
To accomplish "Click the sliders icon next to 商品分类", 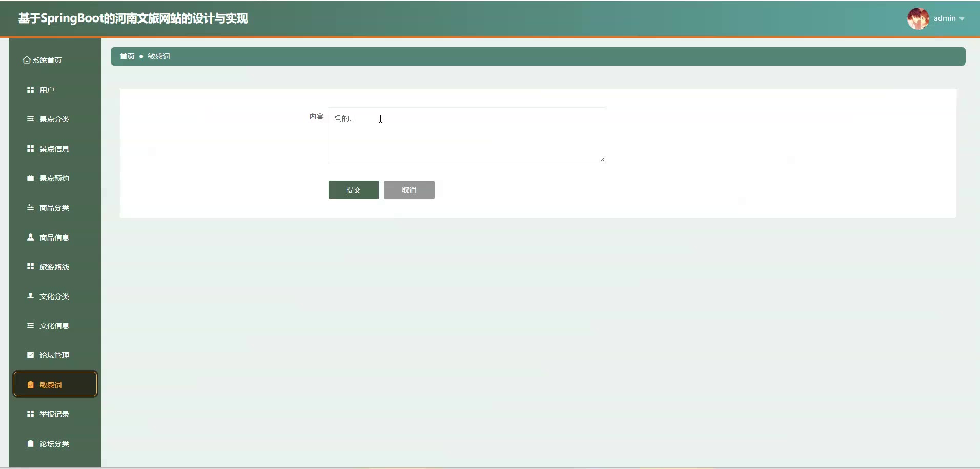I will (x=31, y=207).
